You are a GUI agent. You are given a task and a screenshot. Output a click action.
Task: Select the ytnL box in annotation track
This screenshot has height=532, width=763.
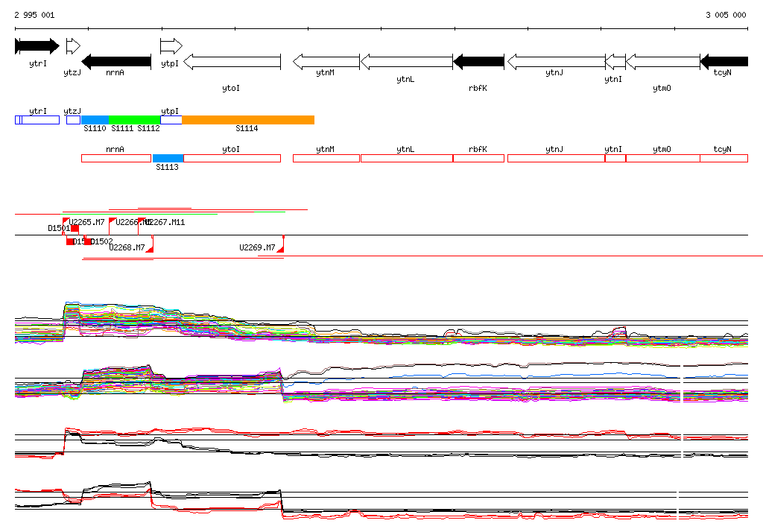point(406,158)
